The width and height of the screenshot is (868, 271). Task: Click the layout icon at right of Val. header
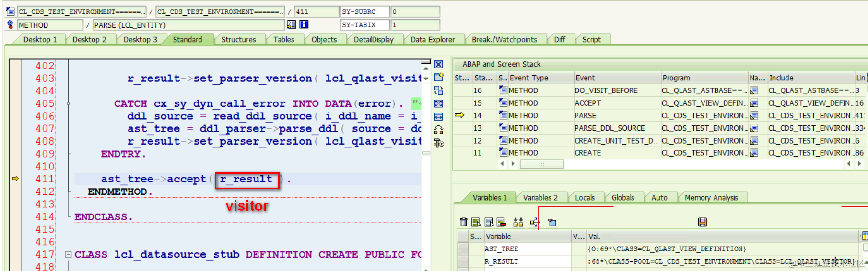click(x=865, y=236)
